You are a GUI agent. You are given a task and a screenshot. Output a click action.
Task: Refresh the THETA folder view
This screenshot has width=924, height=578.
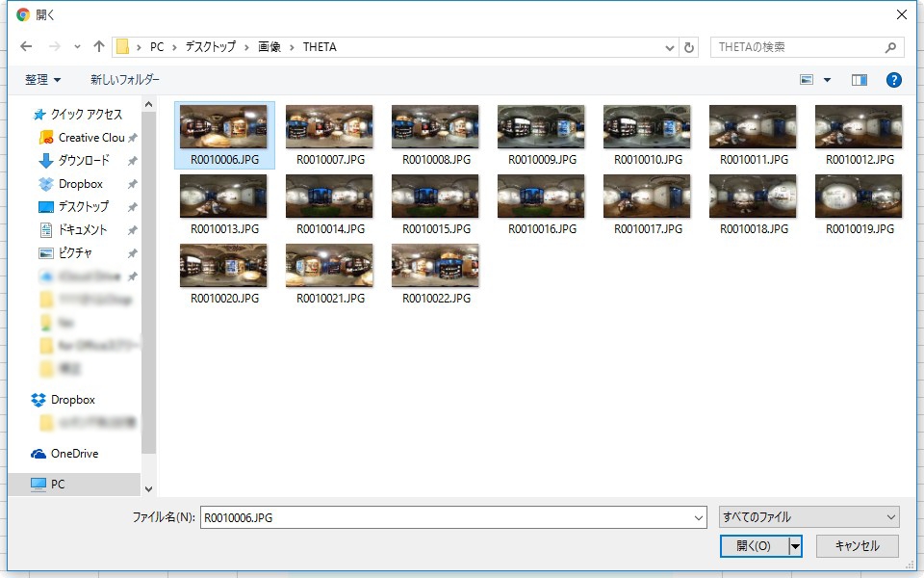[688, 47]
